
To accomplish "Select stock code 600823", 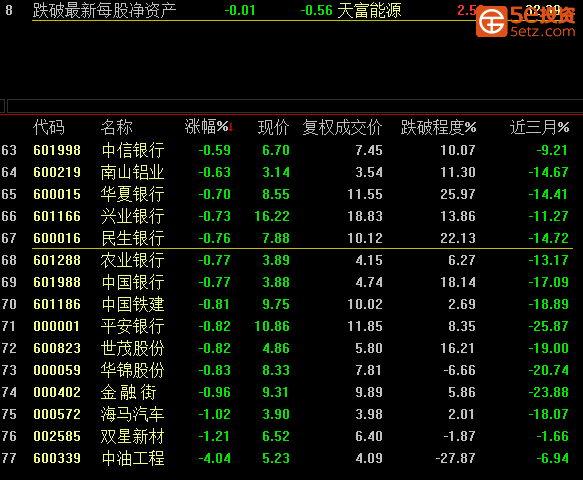I will (57, 348).
